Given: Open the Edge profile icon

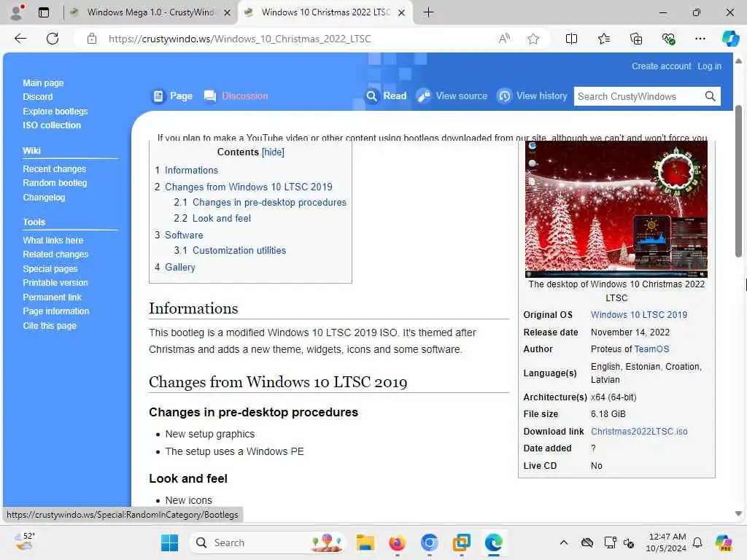Looking at the screenshot, I should (17, 12).
